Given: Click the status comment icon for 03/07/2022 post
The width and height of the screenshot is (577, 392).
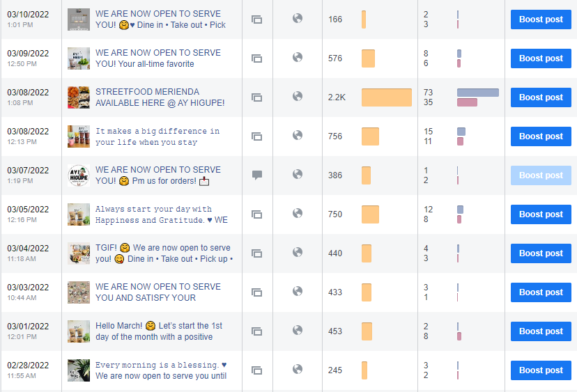Looking at the screenshot, I should (x=256, y=175).
